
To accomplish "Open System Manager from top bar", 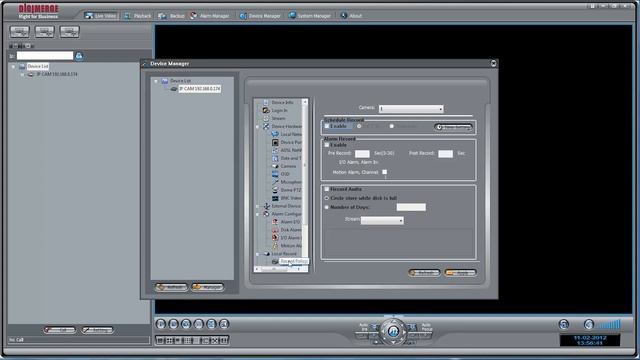I will tap(310, 16).
